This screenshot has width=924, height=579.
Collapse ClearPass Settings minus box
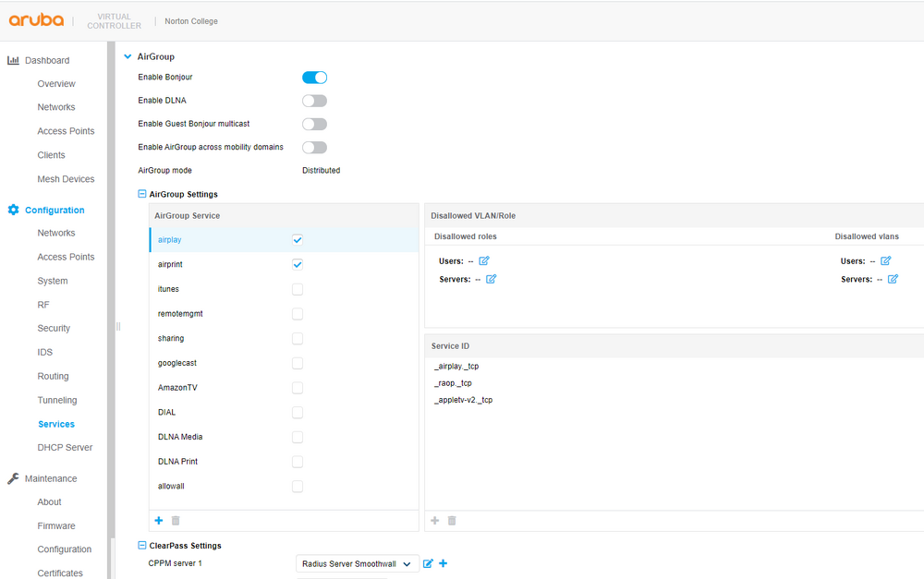[x=141, y=546]
